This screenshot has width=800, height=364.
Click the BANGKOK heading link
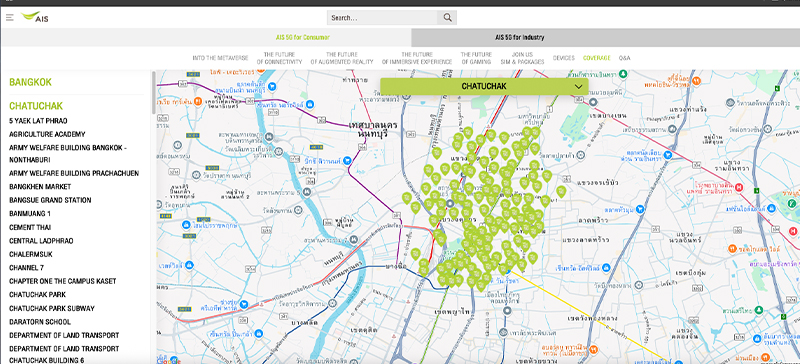pos(30,82)
